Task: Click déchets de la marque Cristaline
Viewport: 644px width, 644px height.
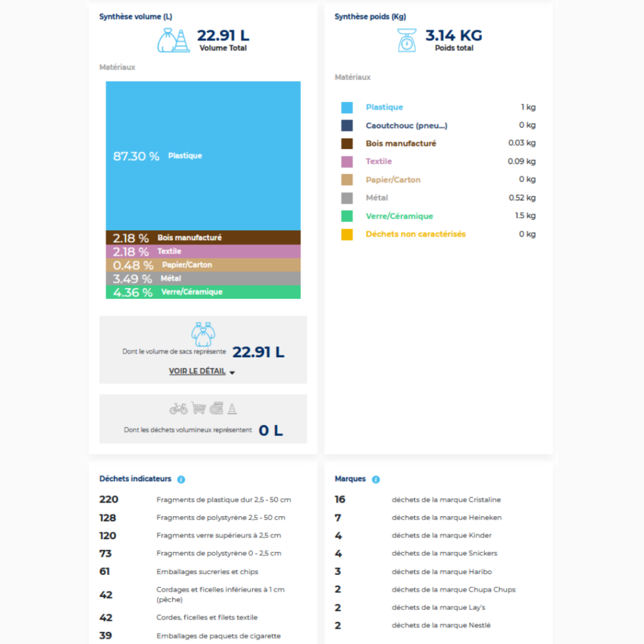Action: tap(447, 499)
